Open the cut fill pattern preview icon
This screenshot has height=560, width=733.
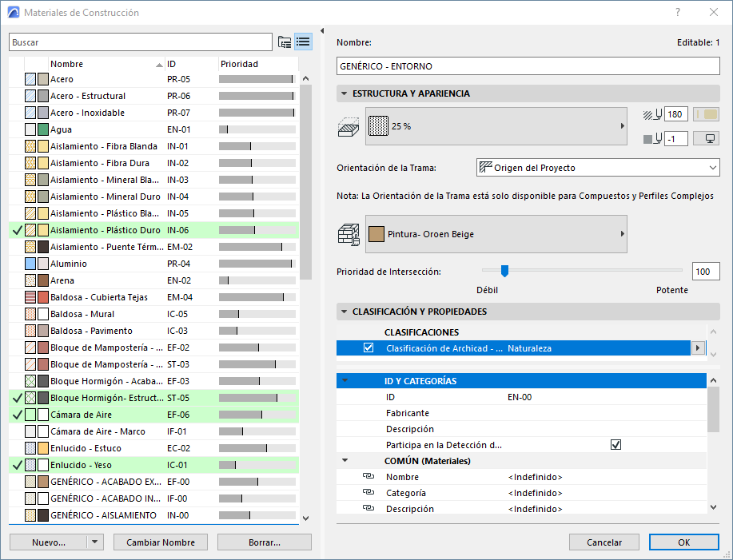tap(349, 126)
